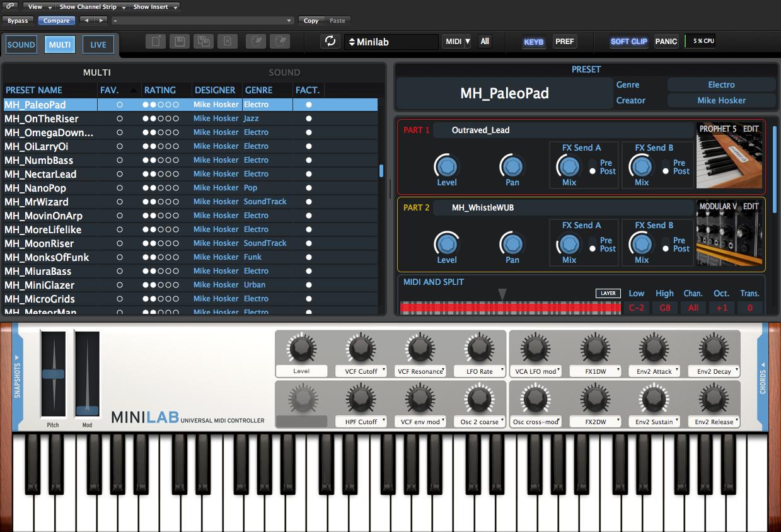Click the import preset icon
Screen dimensions: 781x532
255,42
